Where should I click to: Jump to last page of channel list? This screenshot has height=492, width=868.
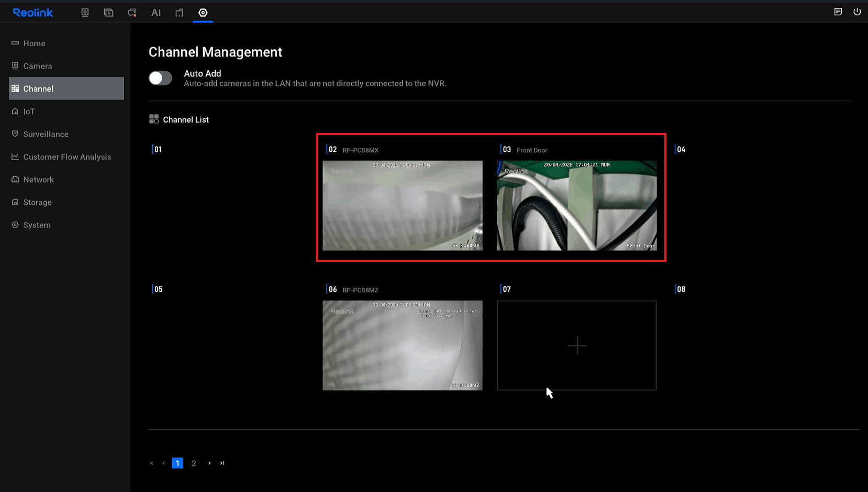[222, 463]
